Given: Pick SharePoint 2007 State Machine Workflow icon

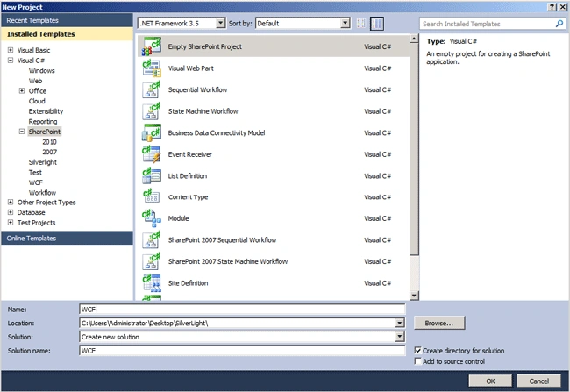Looking at the screenshot, I should [x=151, y=261].
